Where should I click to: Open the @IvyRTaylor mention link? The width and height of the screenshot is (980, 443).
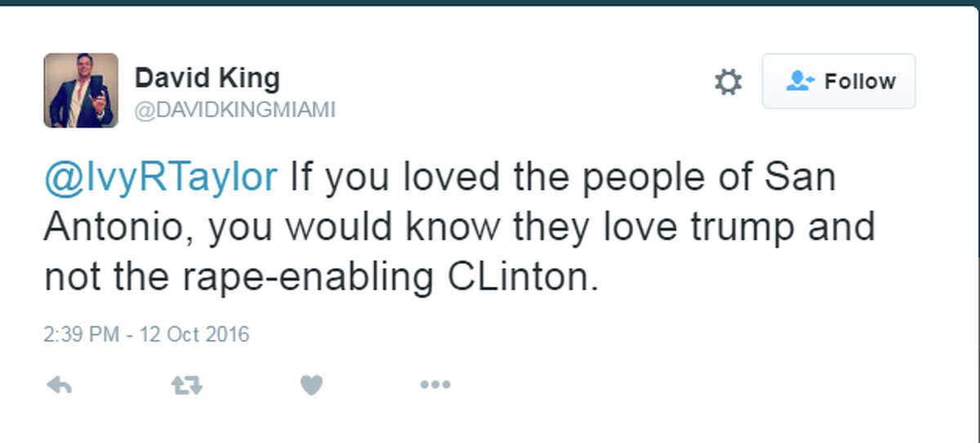point(160,177)
